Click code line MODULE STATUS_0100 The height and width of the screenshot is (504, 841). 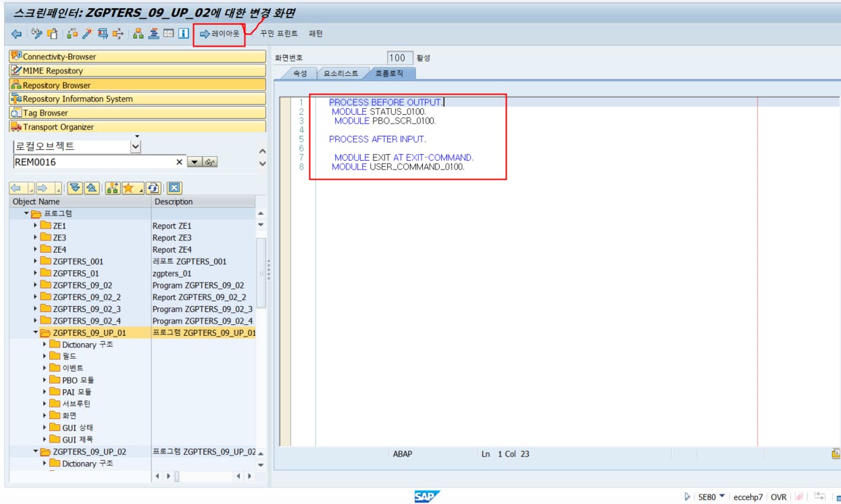click(x=378, y=111)
